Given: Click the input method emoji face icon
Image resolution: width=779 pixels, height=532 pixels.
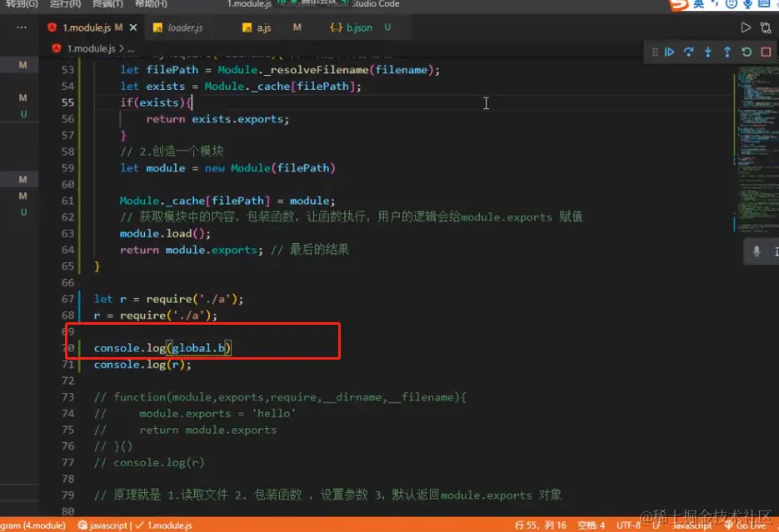Looking at the screenshot, I should [731, 4].
